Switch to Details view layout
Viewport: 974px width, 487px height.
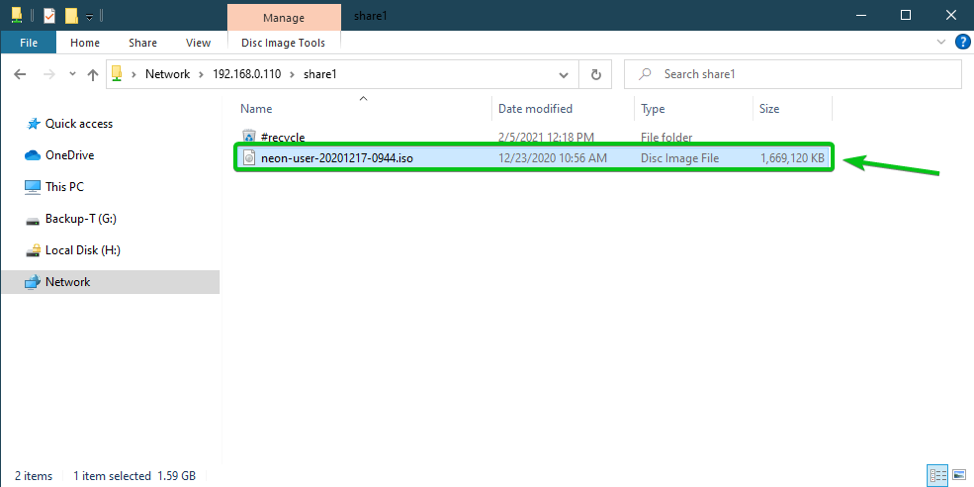click(x=936, y=475)
